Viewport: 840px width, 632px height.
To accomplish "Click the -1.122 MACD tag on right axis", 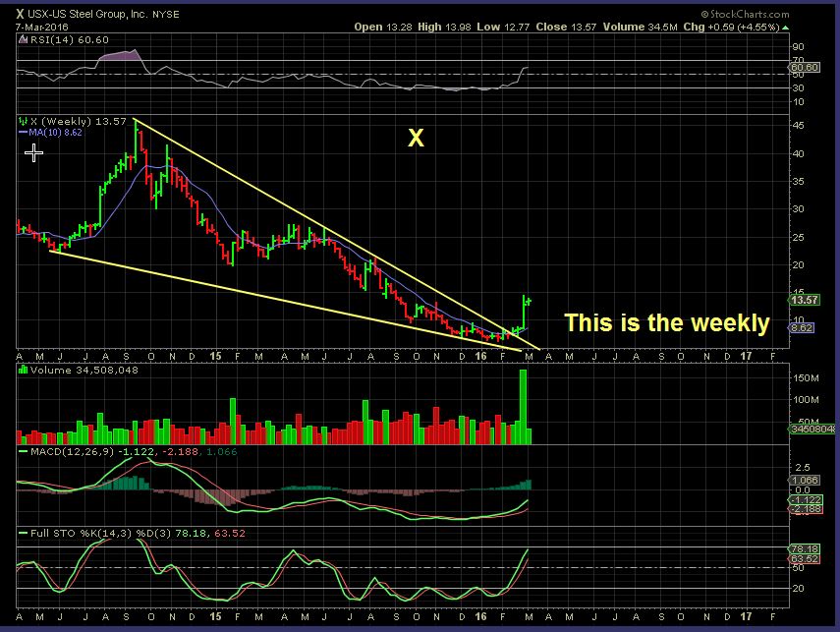I will (805, 499).
